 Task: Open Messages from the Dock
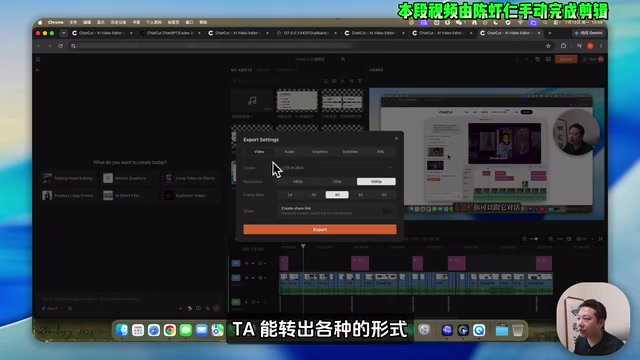186,330
